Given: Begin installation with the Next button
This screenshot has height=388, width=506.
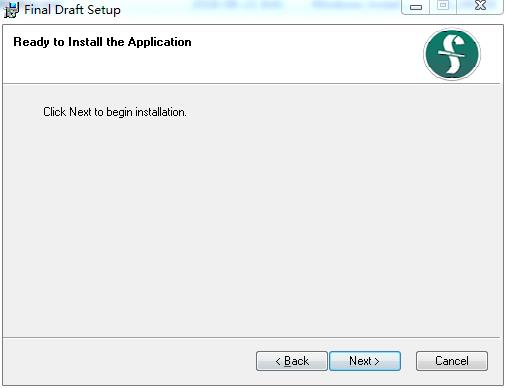Looking at the screenshot, I should pyautogui.click(x=365, y=361).
